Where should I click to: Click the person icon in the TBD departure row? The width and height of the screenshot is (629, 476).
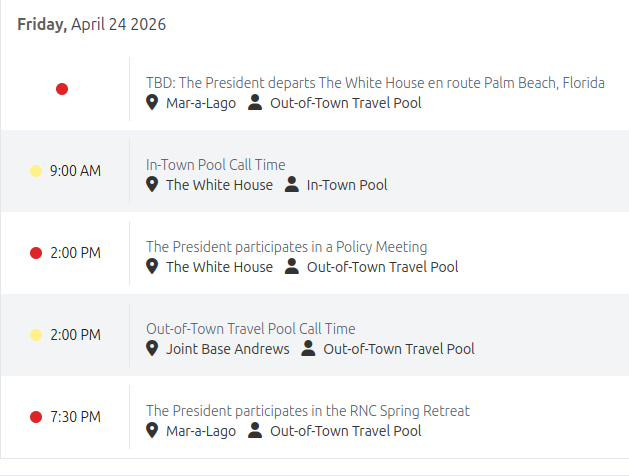(x=255, y=102)
